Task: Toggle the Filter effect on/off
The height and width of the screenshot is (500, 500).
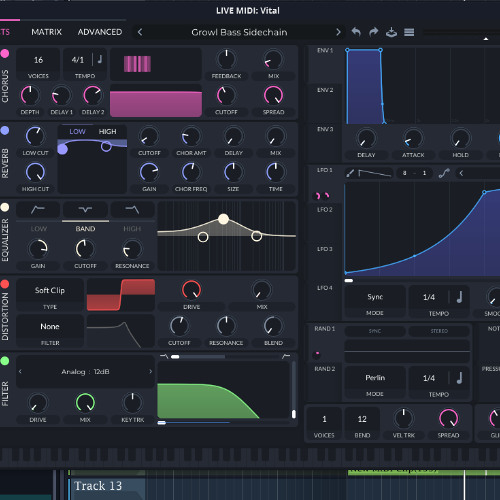Action: (5, 361)
